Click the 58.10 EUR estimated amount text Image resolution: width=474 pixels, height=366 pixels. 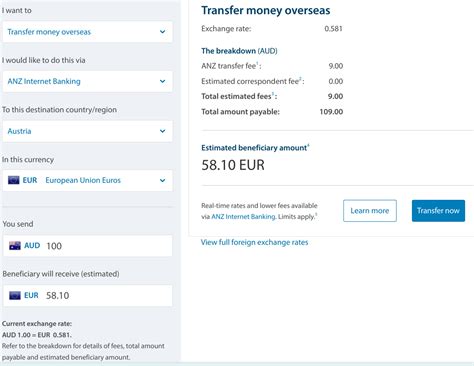233,165
